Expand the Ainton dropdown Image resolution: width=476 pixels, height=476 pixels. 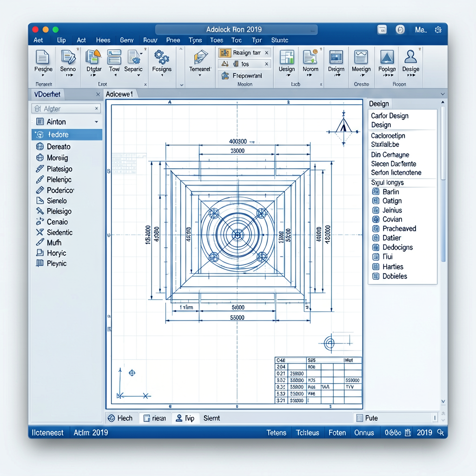[96, 122]
